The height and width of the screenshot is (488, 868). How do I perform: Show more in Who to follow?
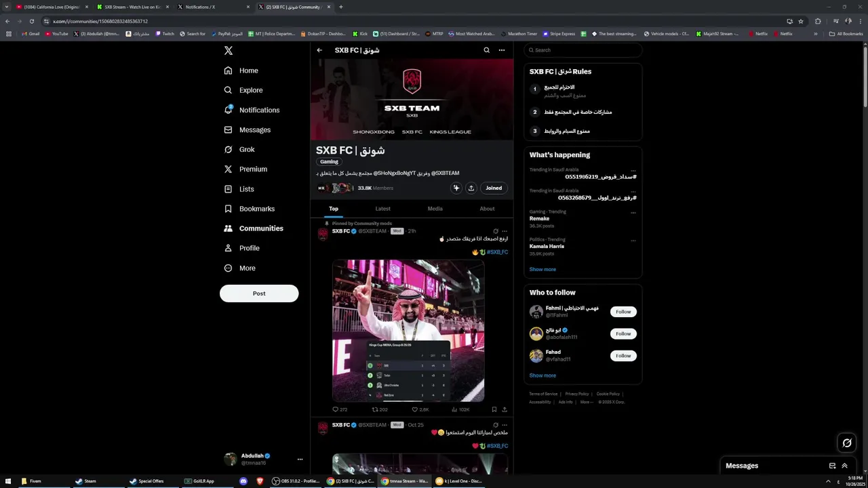pyautogui.click(x=542, y=375)
